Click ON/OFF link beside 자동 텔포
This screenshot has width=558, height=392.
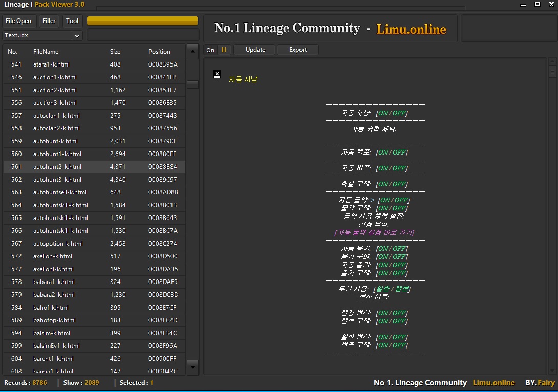tap(392, 153)
